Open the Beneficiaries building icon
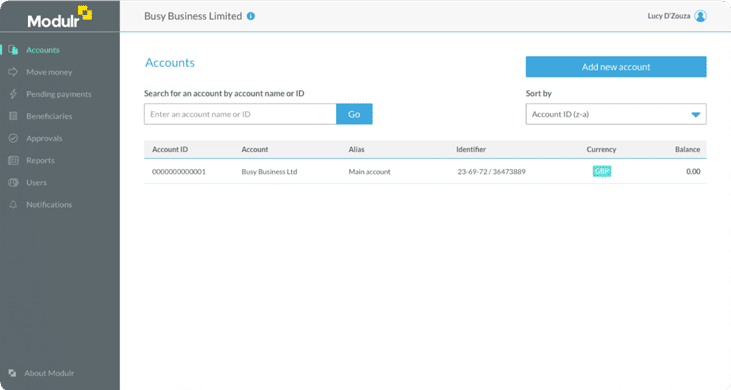731x390 pixels. (13, 116)
